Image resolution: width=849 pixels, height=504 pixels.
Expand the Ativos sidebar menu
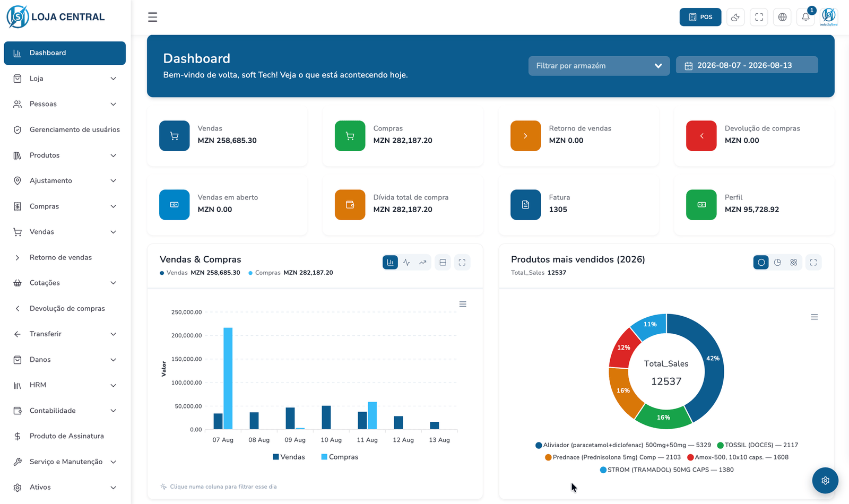tap(65, 487)
